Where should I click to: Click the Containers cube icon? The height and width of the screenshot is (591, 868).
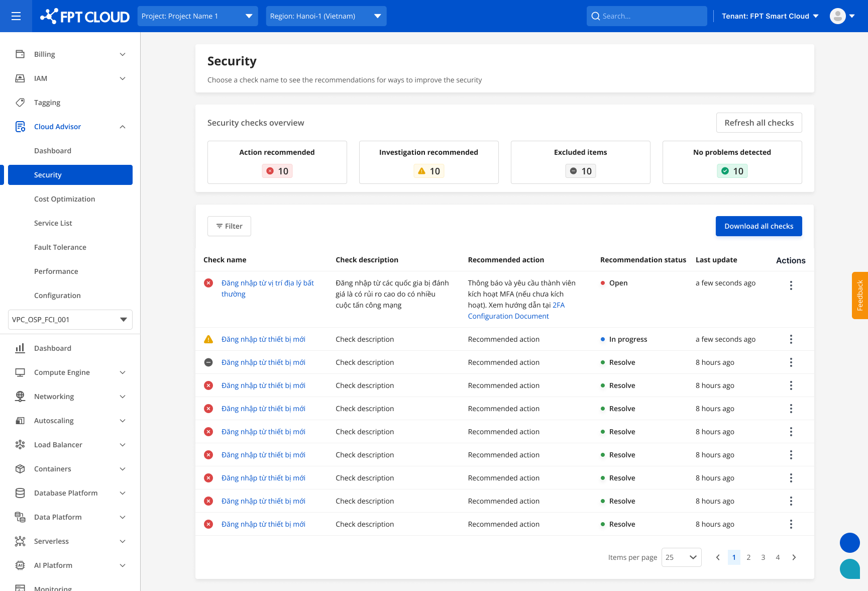pos(20,469)
